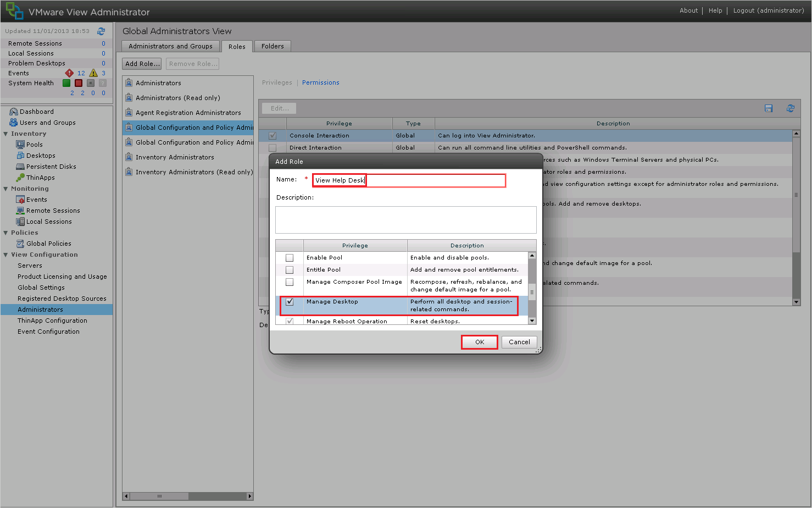The width and height of the screenshot is (812, 508).
Task: Click the ThinApps icon in Inventory
Action: [20, 178]
